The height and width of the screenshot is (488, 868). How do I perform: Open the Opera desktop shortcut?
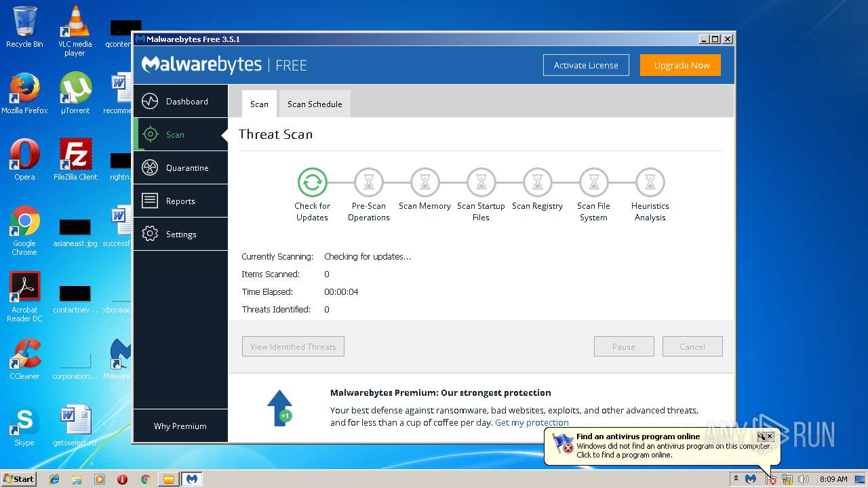(24, 160)
